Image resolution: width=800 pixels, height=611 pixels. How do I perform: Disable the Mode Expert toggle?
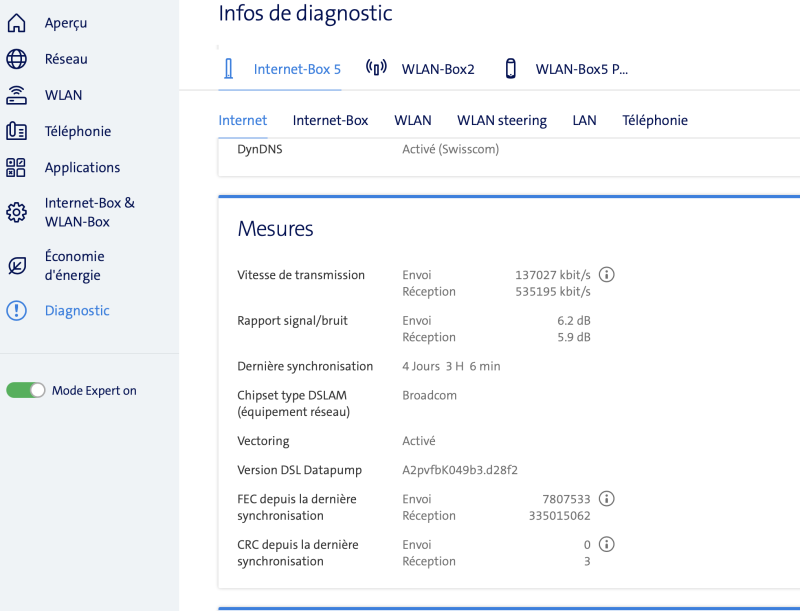(x=26, y=391)
